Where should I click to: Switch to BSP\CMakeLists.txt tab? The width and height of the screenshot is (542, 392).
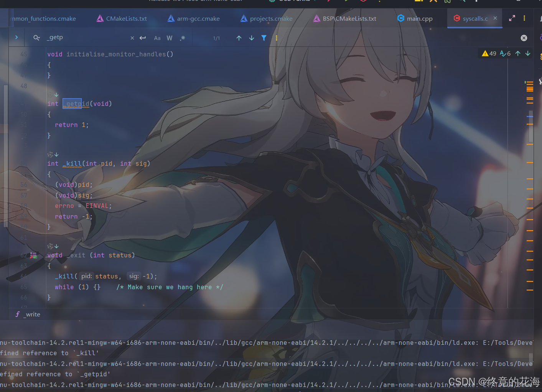pos(344,18)
